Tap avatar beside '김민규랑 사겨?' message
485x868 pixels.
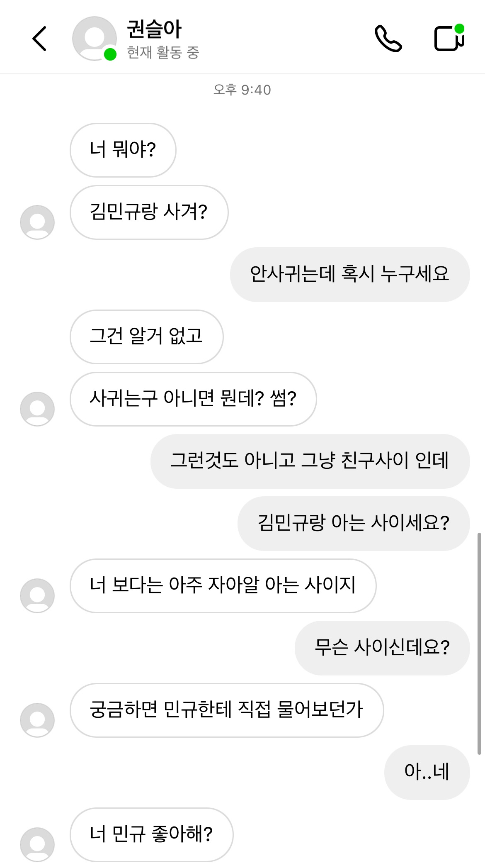[37, 222]
